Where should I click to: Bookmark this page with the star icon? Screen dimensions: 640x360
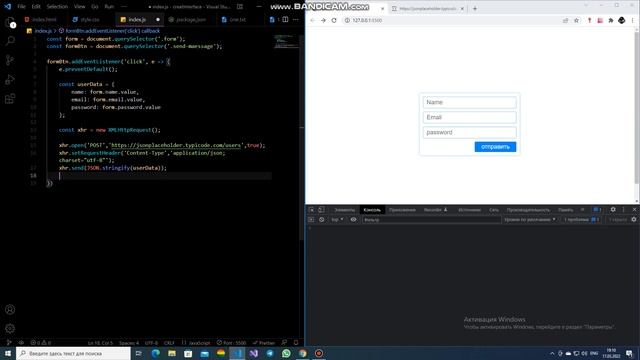click(x=576, y=20)
